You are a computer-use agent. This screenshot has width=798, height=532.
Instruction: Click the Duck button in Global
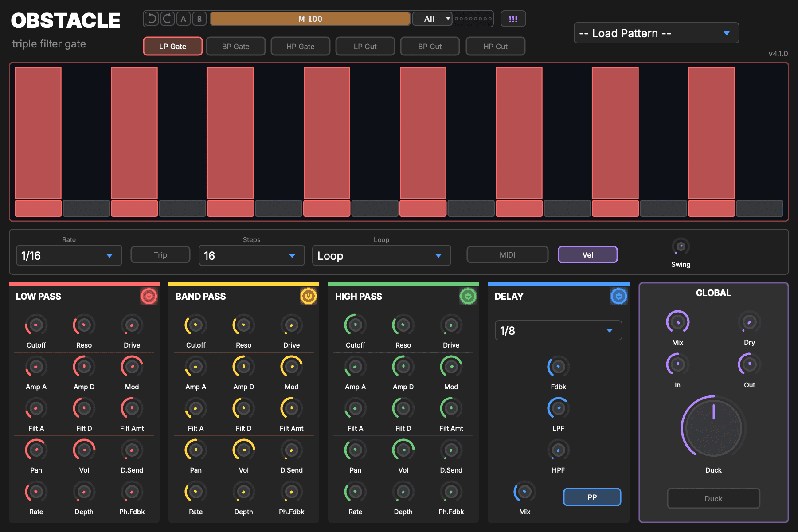click(x=713, y=498)
